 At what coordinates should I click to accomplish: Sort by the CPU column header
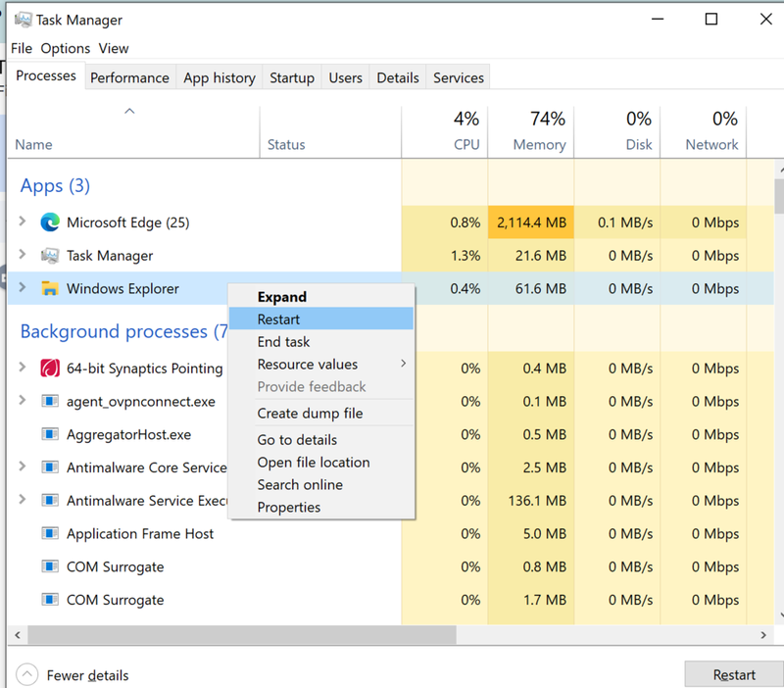445,132
